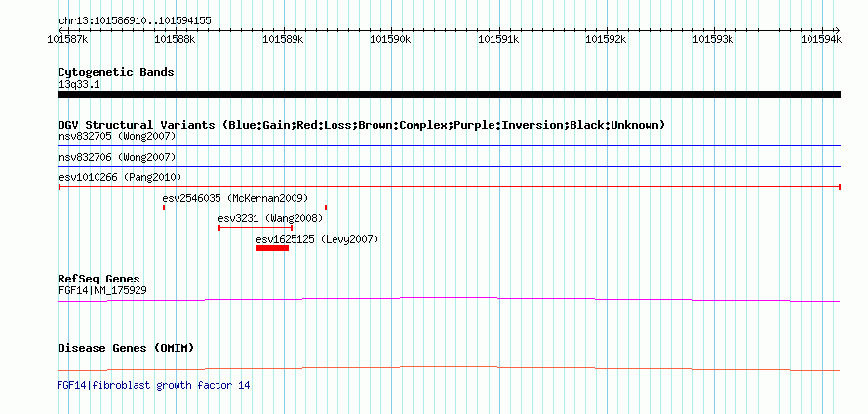This screenshot has height=414, width=868.
Task: Open variant esv2546035 (McKernan2009) label
Action: click(x=235, y=198)
